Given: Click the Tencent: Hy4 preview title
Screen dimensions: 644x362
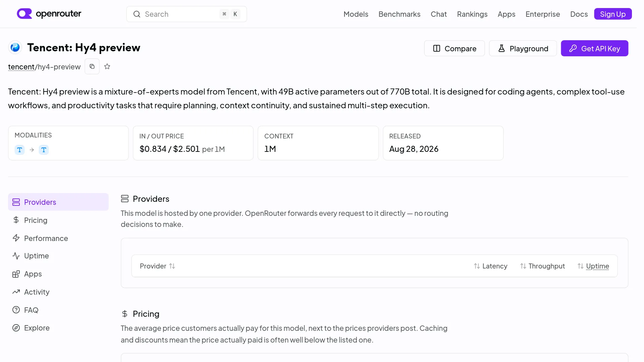Looking at the screenshot, I should pyautogui.click(x=84, y=48).
